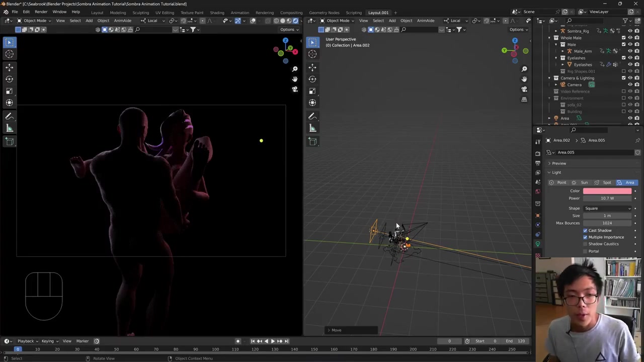Switch to the Shading workspace tab
644x362 pixels.
coord(217,13)
